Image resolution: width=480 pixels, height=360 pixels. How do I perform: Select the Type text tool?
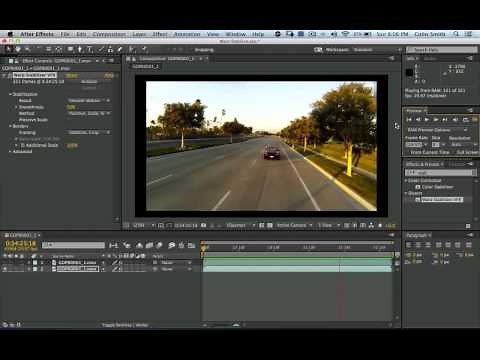(x=90, y=49)
